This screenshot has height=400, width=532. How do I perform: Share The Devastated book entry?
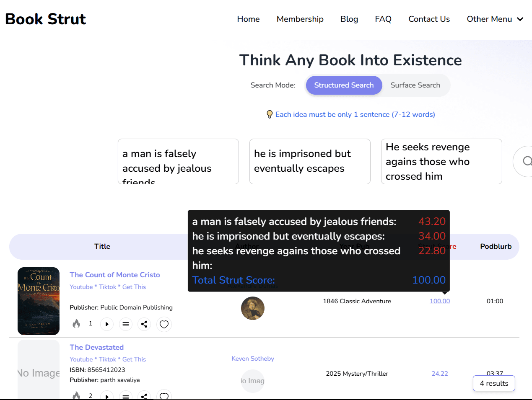tap(144, 396)
